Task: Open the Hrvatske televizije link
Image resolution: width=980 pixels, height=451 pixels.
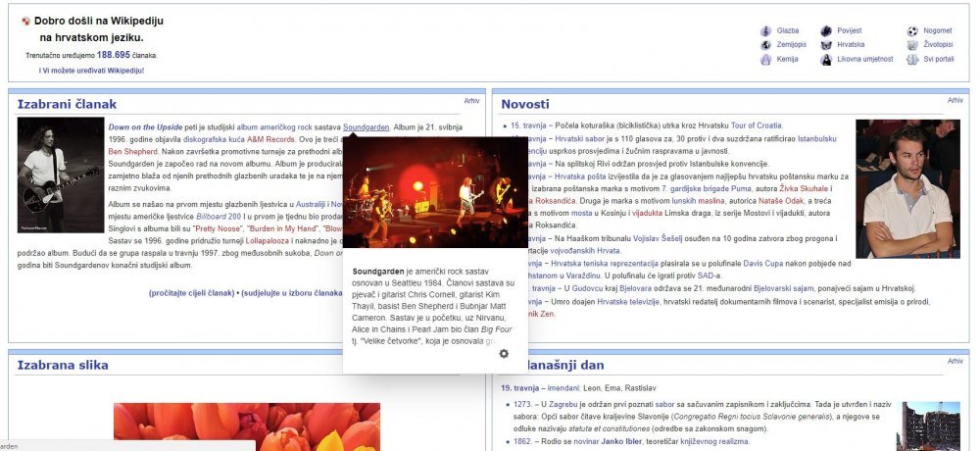Action: pos(627,302)
